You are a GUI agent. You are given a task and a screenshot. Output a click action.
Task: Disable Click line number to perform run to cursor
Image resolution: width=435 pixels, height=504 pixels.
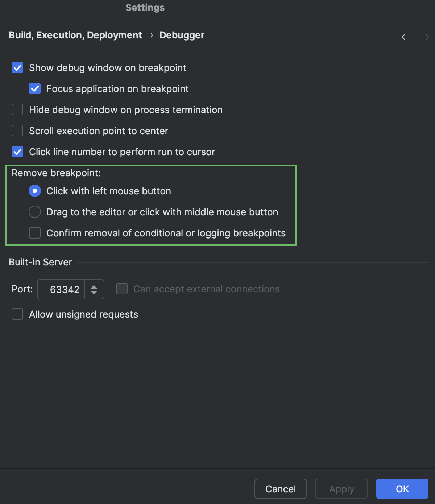click(x=17, y=152)
